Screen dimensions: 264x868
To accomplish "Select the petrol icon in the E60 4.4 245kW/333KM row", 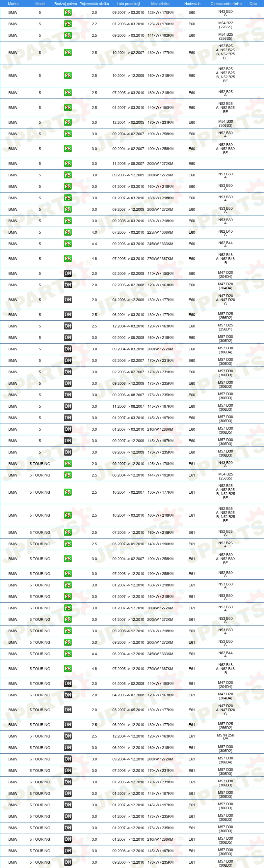I will (68, 244).
